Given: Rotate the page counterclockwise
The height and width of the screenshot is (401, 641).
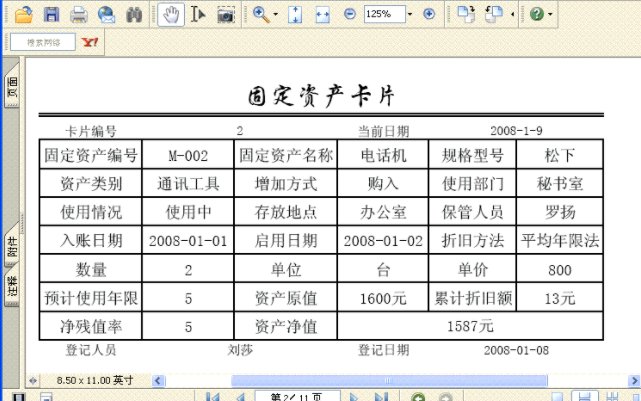Looking at the screenshot, I should pos(494,14).
